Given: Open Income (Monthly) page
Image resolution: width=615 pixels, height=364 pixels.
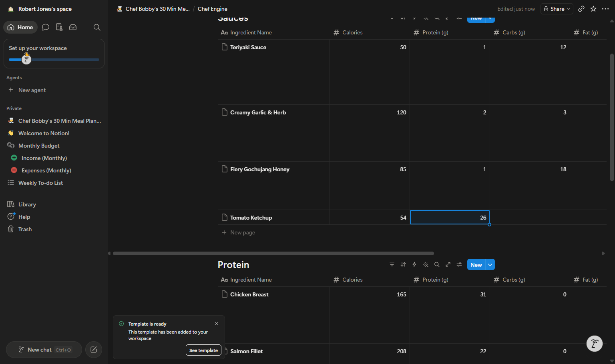Looking at the screenshot, I should (x=54, y=158).
